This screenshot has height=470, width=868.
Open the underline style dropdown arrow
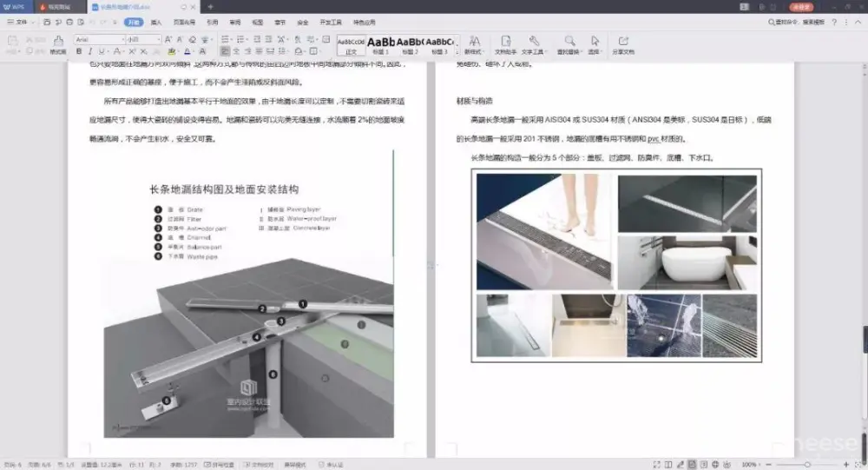point(108,51)
